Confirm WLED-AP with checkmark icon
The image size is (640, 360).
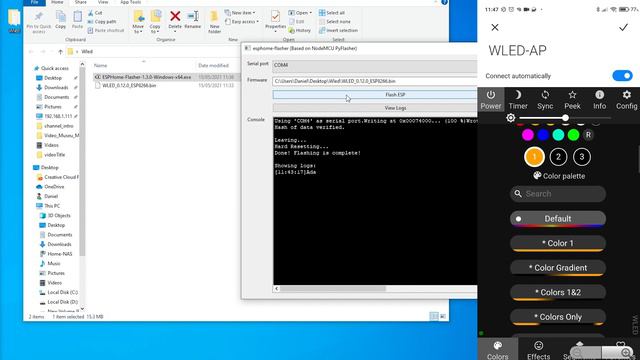[623, 27]
